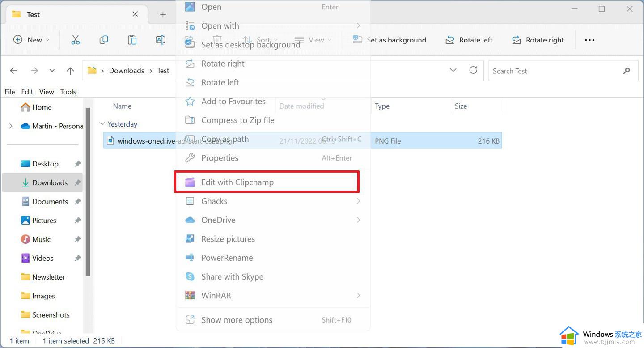Choose PowerRename
Screen dimensions: 644x348
point(273,258)
